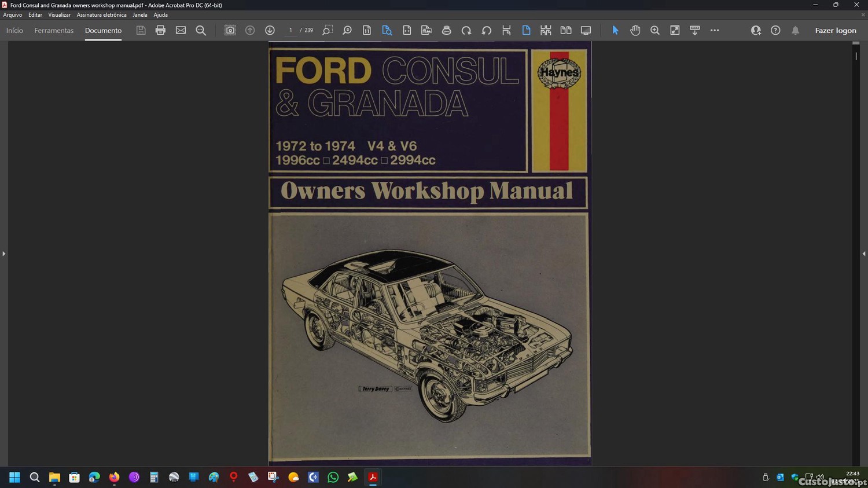Open the Help question mark icon
This screenshot has height=488, width=868.
tap(775, 30)
